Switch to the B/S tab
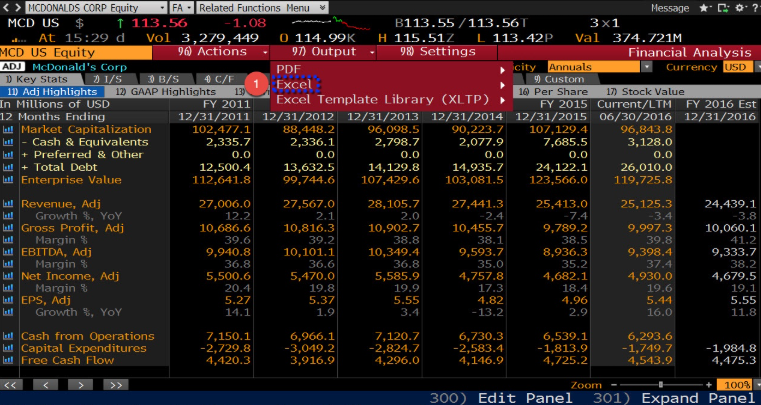 [x=167, y=79]
